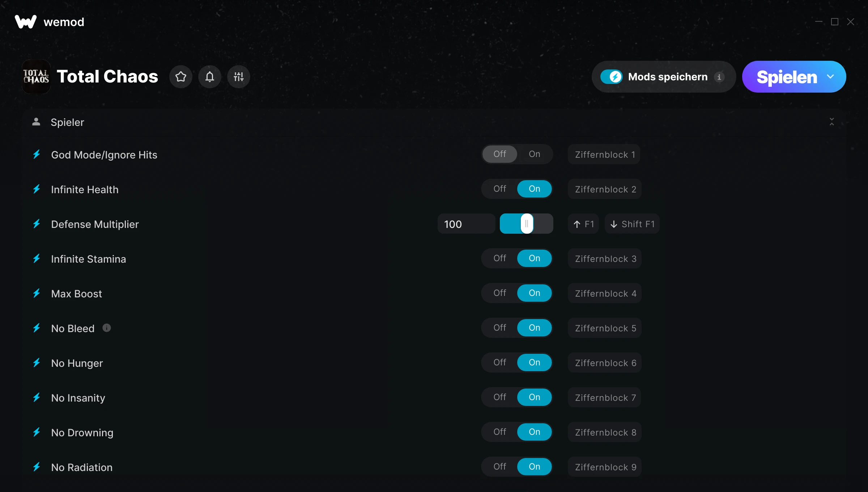This screenshot has width=868, height=492.
Task: Open the mod settings sliders icon
Action: [x=239, y=77]
